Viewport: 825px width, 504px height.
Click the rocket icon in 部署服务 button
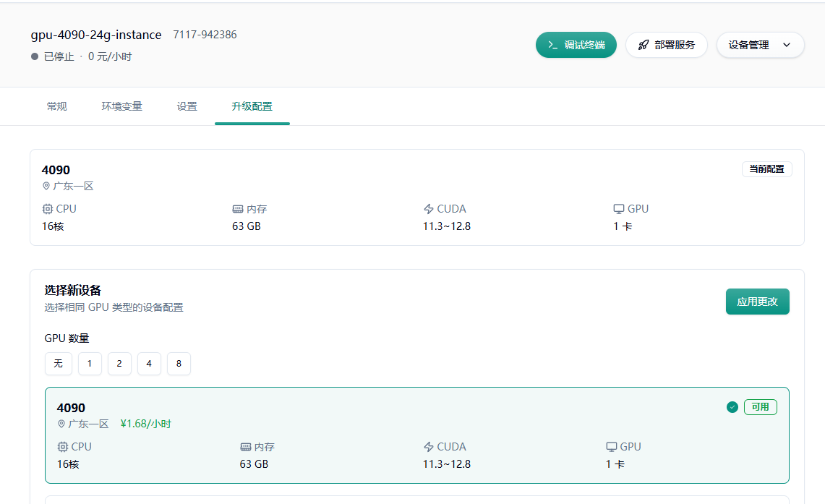point(643,45)
